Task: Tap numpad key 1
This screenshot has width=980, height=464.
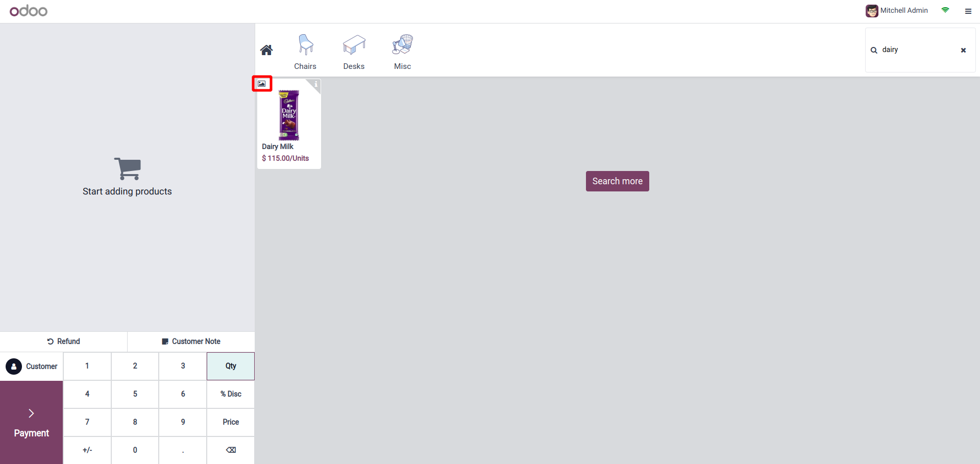Action: [x=87, y=366]
